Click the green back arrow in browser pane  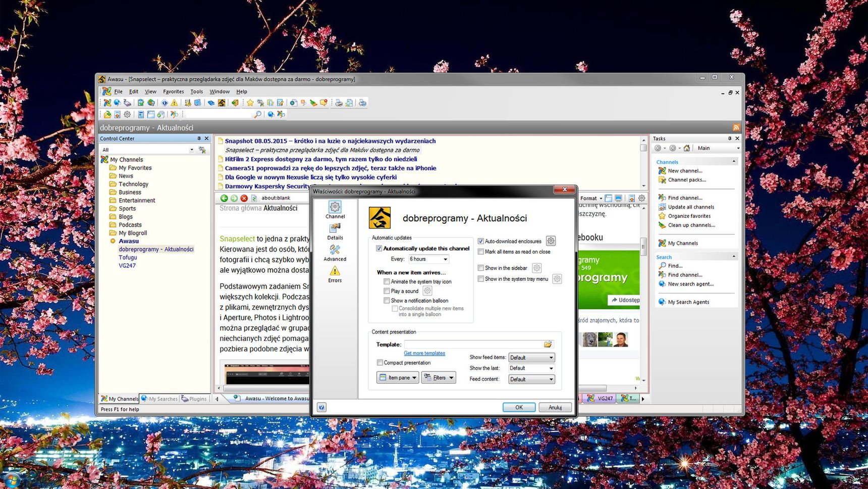224,198
